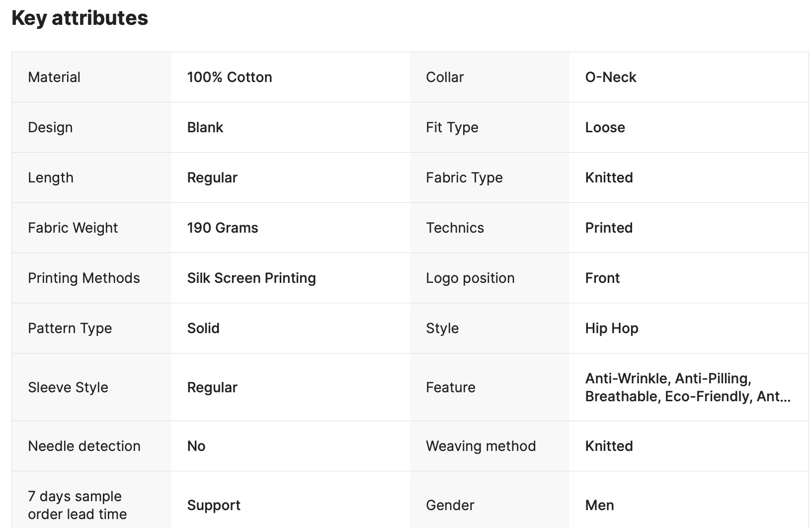The image size is (812, 528).
Task: Select the 190 Grams value
Action: (223, 228)
